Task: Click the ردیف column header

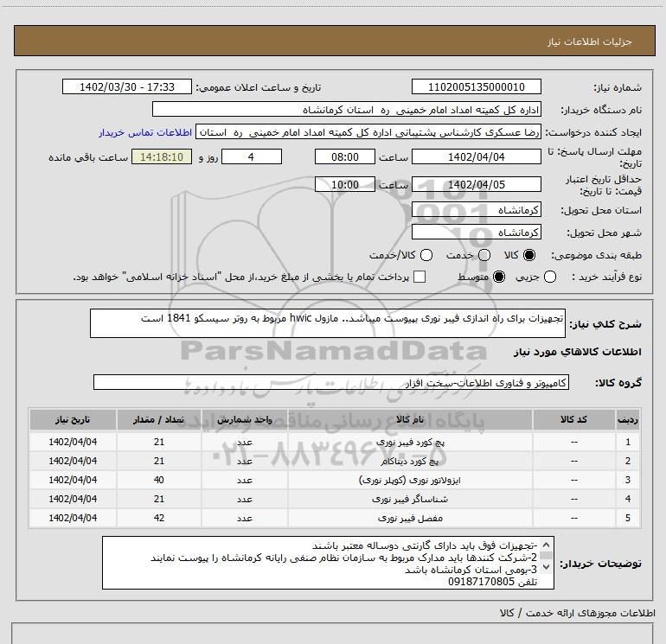Action: pyautogui.click(x=628, y=420)
